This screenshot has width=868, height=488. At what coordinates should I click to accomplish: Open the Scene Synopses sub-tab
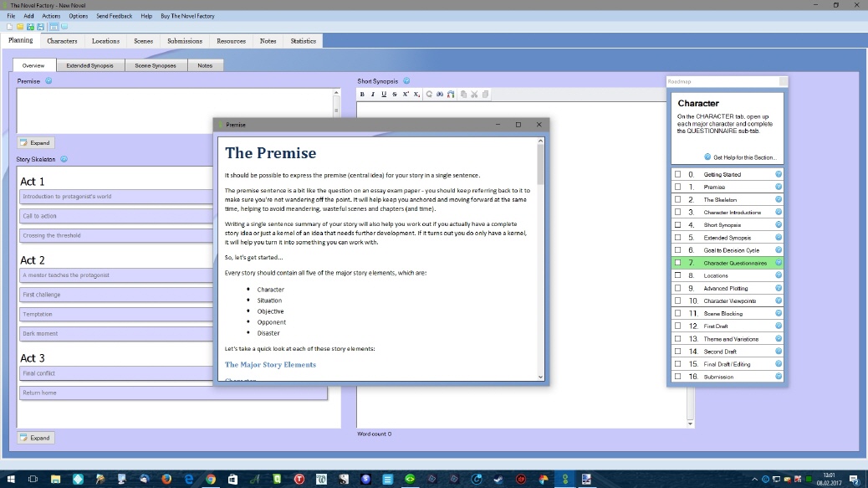(156, 65)
